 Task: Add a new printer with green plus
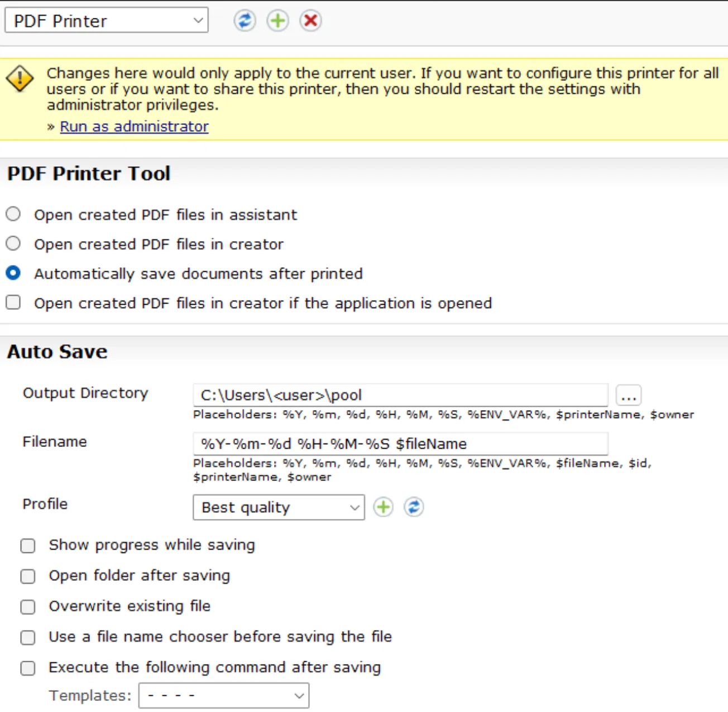click(x=277, y=21)
